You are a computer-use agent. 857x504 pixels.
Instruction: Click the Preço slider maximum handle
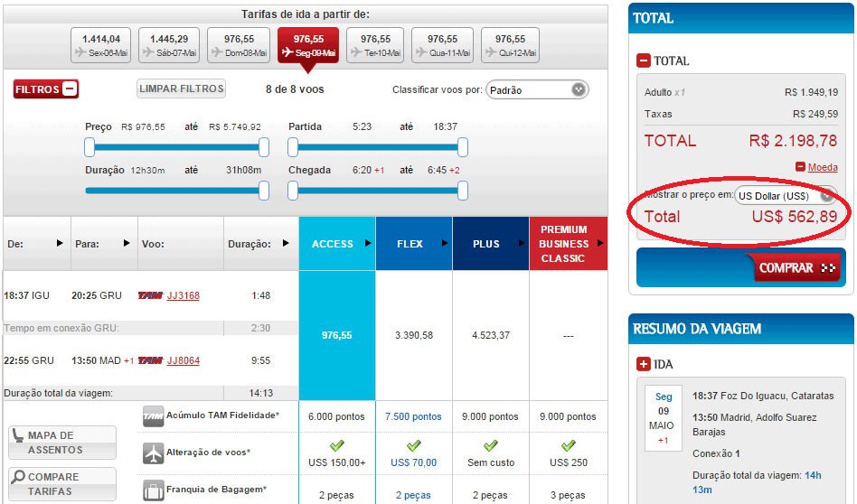(x=264, y=147)
